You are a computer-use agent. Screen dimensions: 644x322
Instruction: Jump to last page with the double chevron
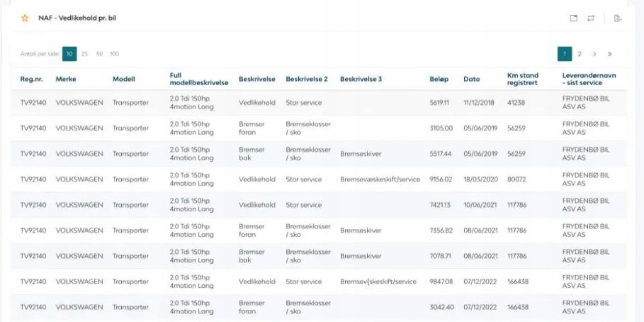click(610, 54)
